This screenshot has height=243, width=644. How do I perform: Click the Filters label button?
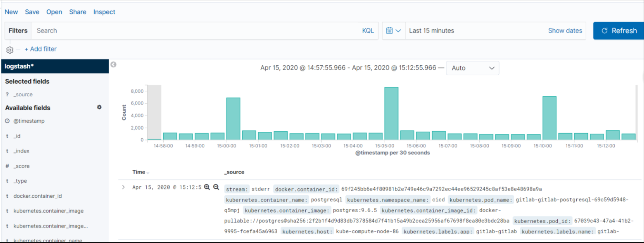[x=18, y=30]
